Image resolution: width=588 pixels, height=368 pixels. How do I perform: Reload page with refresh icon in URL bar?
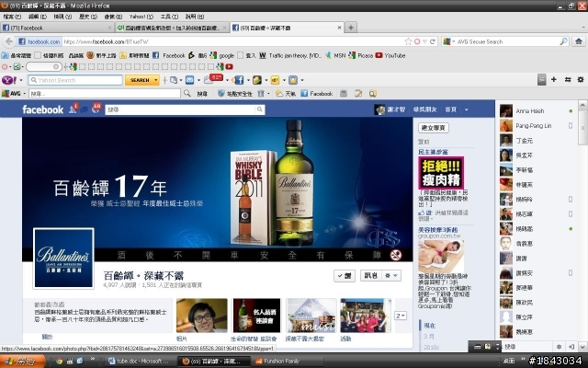433,41
